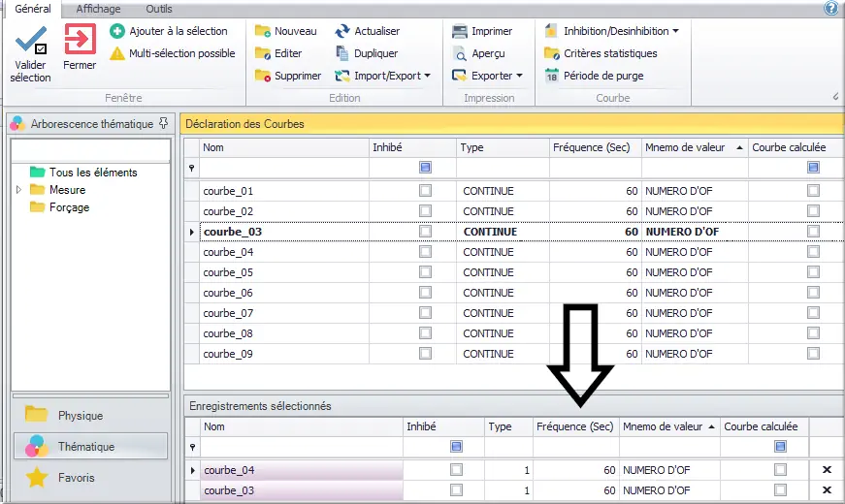Refresh list with Actualiser
Screen dimensions: 845x504
367,31
